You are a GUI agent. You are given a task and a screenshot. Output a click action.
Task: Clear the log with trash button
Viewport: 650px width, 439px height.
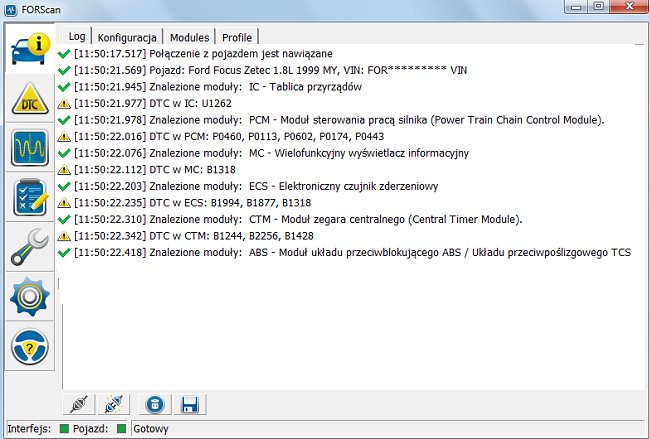click(155, 404)
